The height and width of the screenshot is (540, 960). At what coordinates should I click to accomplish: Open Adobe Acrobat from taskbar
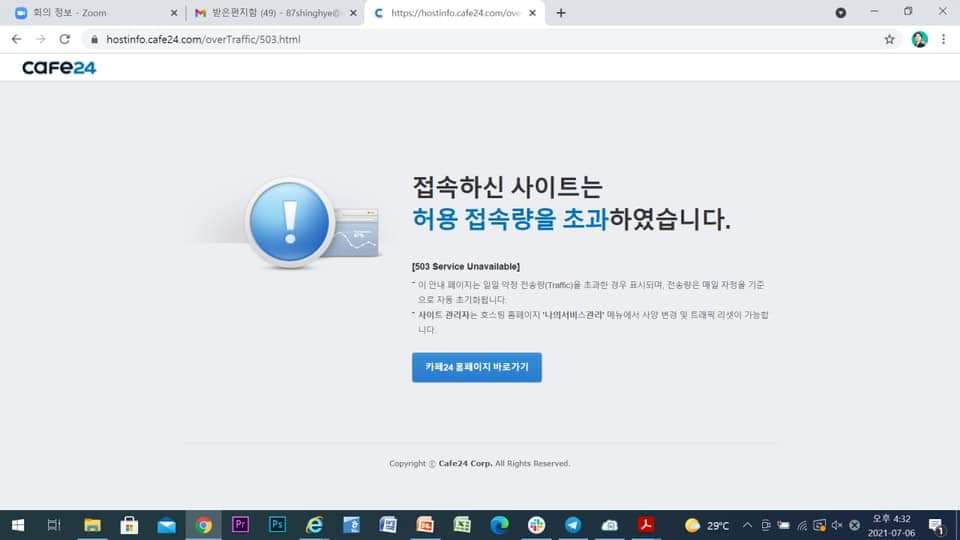pos(646,525)
